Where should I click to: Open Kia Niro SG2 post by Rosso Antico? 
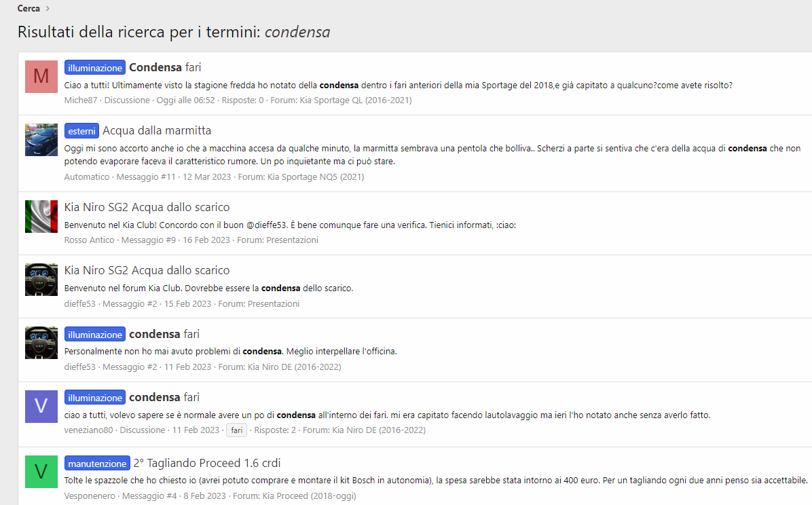point(147,207)
